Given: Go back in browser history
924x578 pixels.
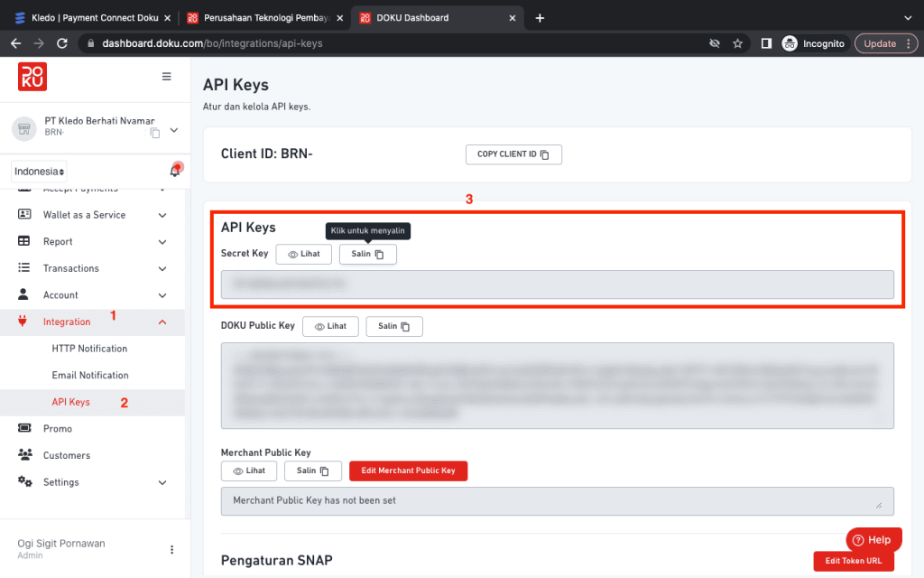Looking at the screenshot, I should 16,43.
